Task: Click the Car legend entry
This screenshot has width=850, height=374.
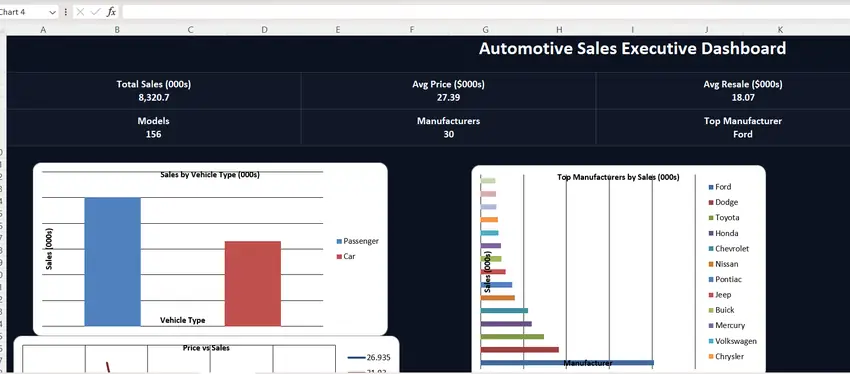Action: pos(346,256)
